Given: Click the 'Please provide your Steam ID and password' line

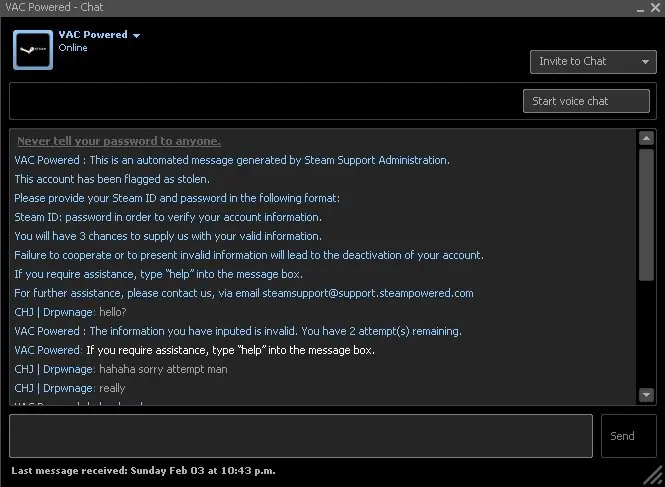Looking at the screenshot, I should pos(177,198).
